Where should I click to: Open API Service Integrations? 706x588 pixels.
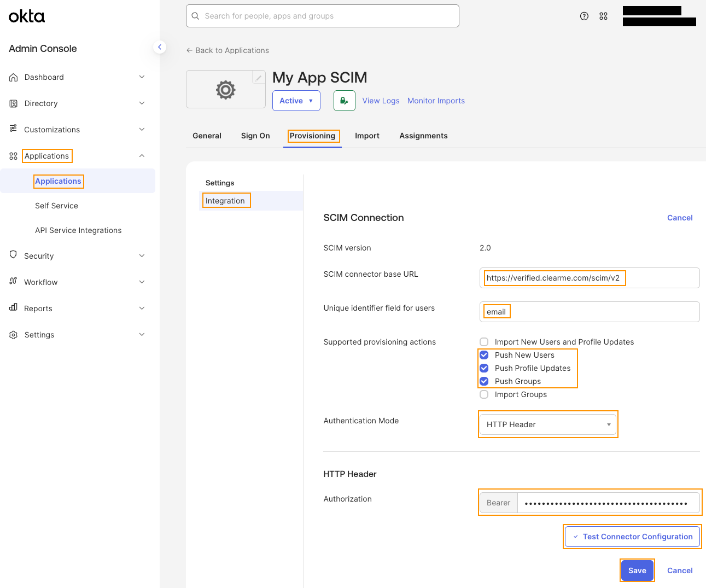[x=78, y=230]
